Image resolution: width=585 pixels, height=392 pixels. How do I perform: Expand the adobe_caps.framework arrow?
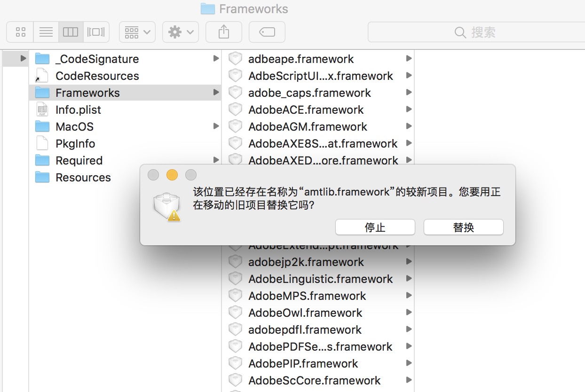pos(409,92)
